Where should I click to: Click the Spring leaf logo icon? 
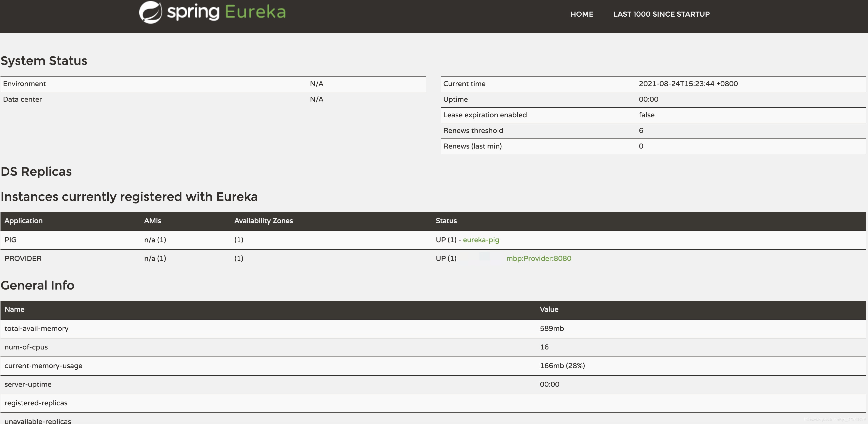click(150, 12)
